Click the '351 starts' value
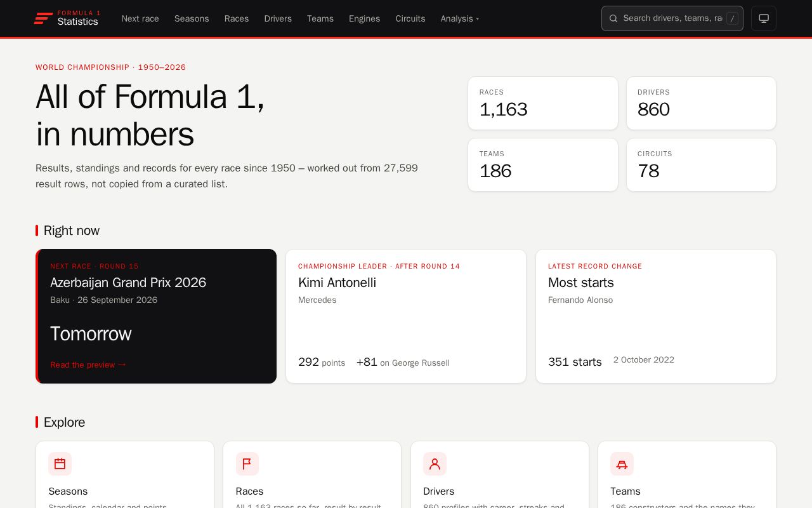 [x=575, y=362]
